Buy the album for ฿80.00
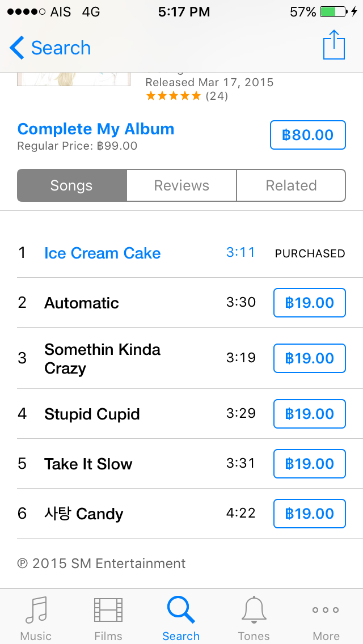363x644 pixels. [307, 135]
